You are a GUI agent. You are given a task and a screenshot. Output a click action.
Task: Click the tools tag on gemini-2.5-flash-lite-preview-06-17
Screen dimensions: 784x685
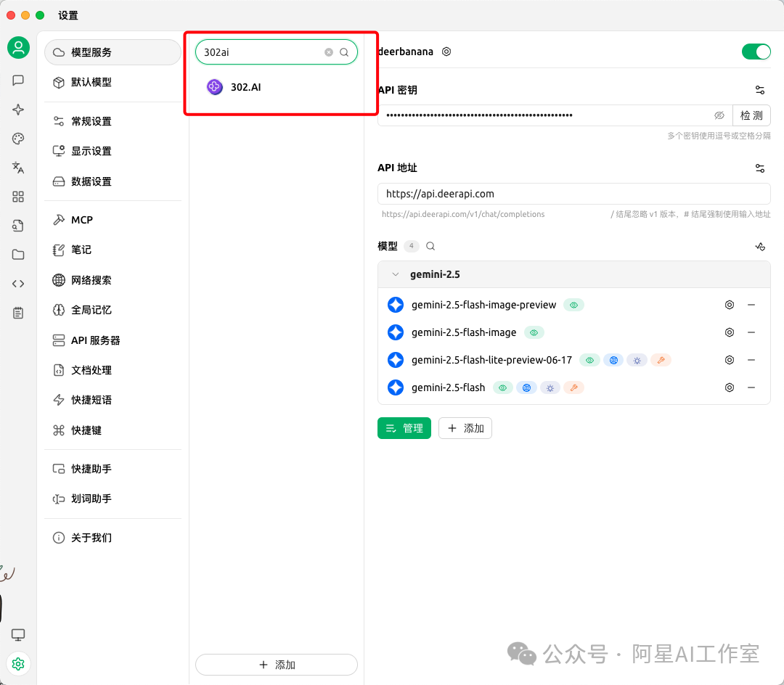pyautogui.click(x=661, y=360)
